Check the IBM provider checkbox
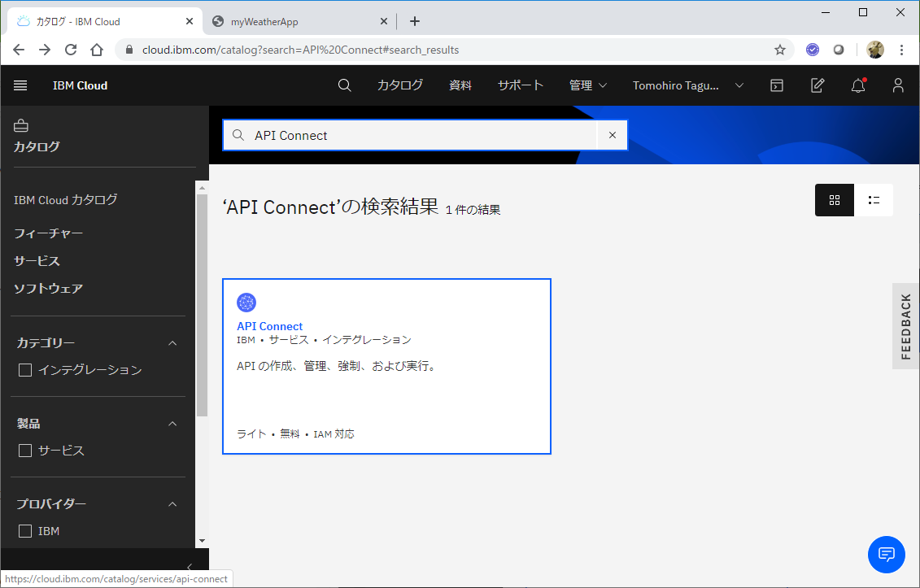920x588 pixels. click(x=25, y=531)
